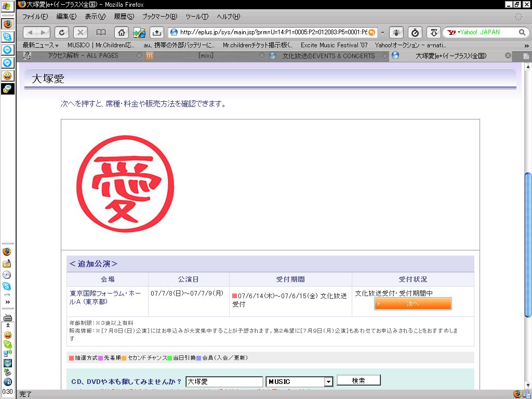Click the disc icon in quick launch
This screenshot has width=532, height=399.
(7, 275)
